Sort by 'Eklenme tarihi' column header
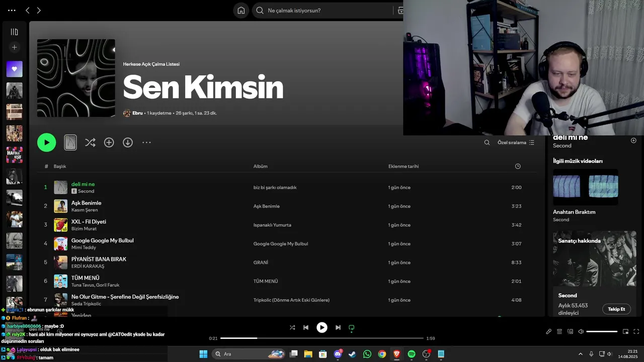This screenshot has height=362, width=644. click(x=404, y=166)
